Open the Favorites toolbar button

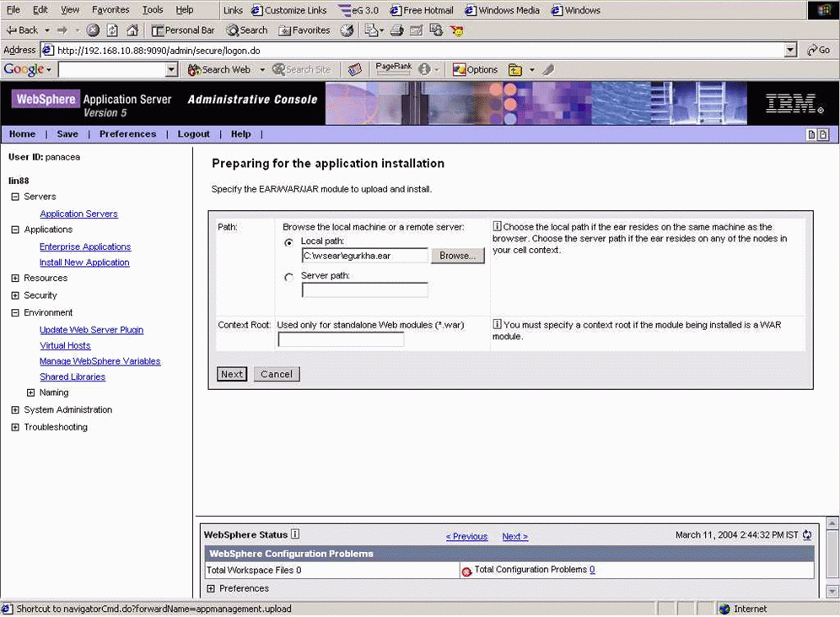tap(304, 30)
